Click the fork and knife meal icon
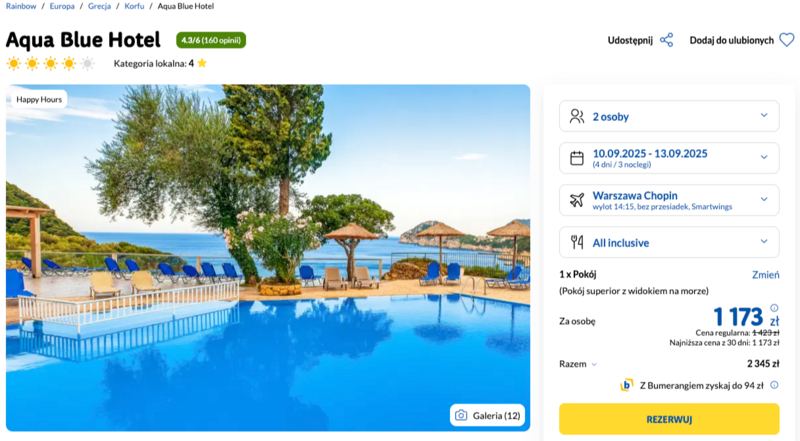Image resolution: width=800 pixels, height=441 pixels. click(x=577, y=242)
